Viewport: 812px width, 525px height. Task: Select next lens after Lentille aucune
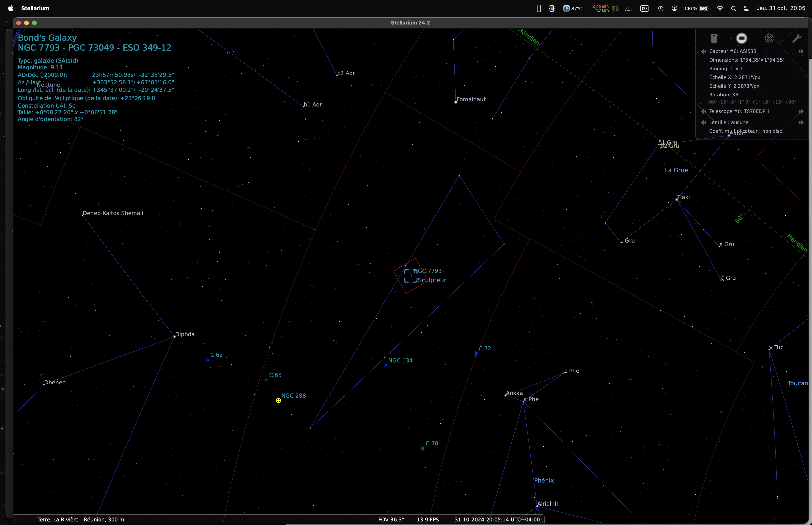coord(801,122)
